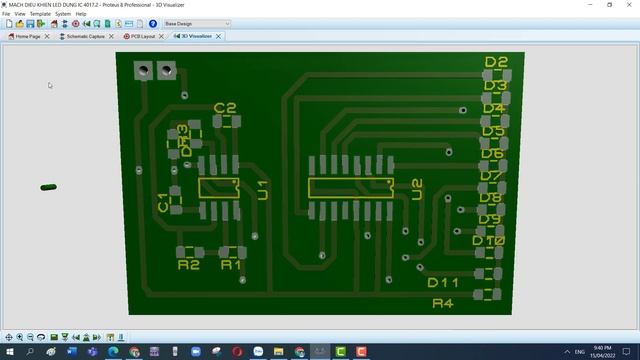Click the auto-spin rotate icon
640x360 pixels.
click(x=41, y=337)
